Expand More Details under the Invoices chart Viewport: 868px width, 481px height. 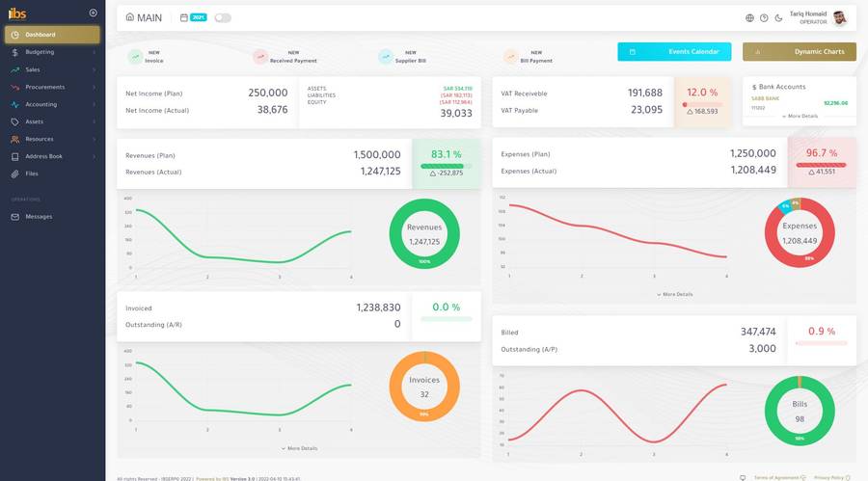(x=300, y=448)
